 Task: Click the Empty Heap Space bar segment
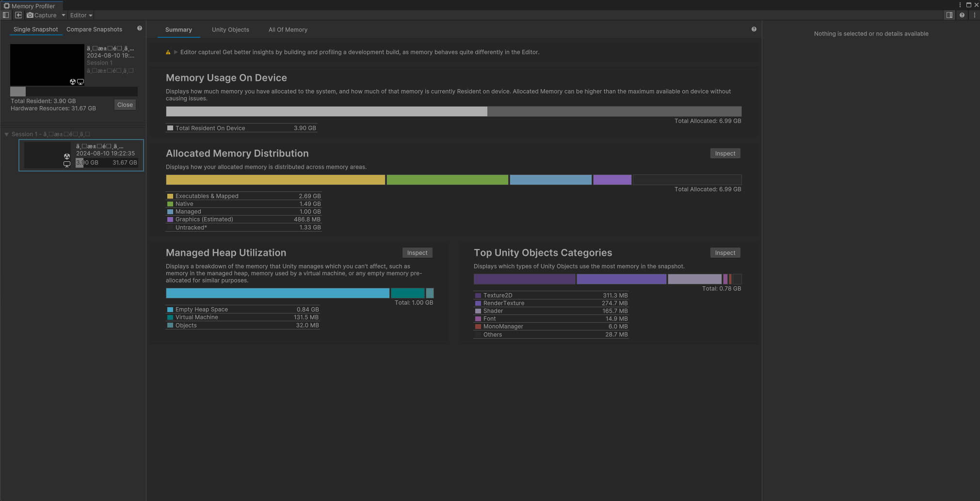pos(277,293)
